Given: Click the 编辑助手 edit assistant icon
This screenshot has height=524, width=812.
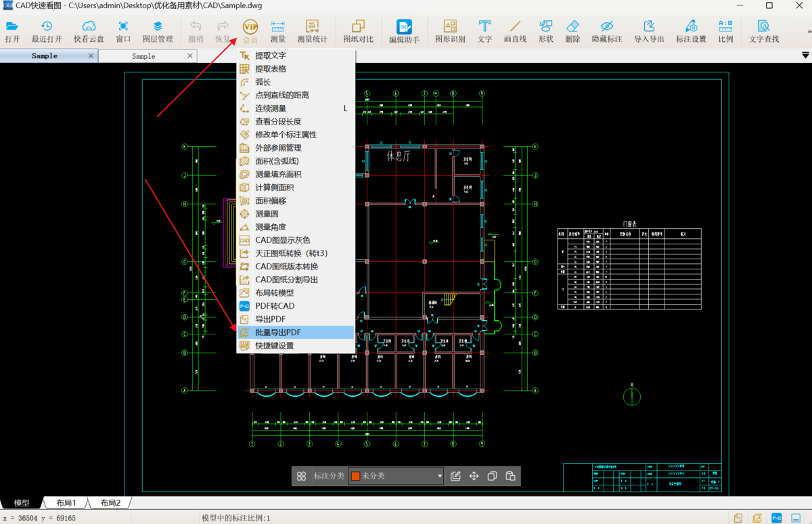Looking at the screenshot, I should click(404, 30).
